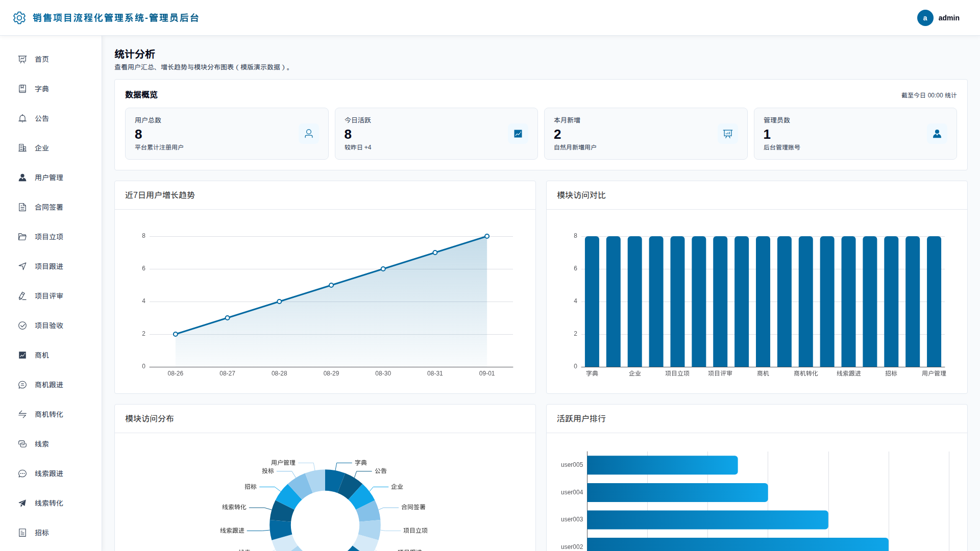Select the 08-28 data point on growth chart
Image resolution: width=980 pixels, height=551 pixels.
coord(279,302)
